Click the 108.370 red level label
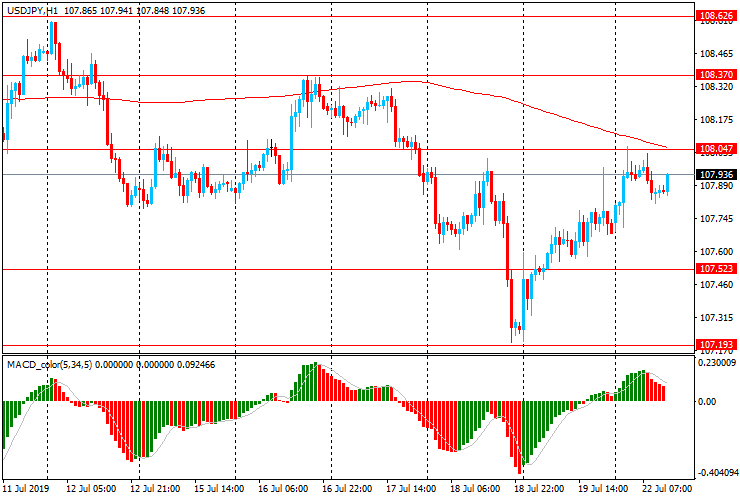This screenshot has height=500, width=740. tap(716, 75)
